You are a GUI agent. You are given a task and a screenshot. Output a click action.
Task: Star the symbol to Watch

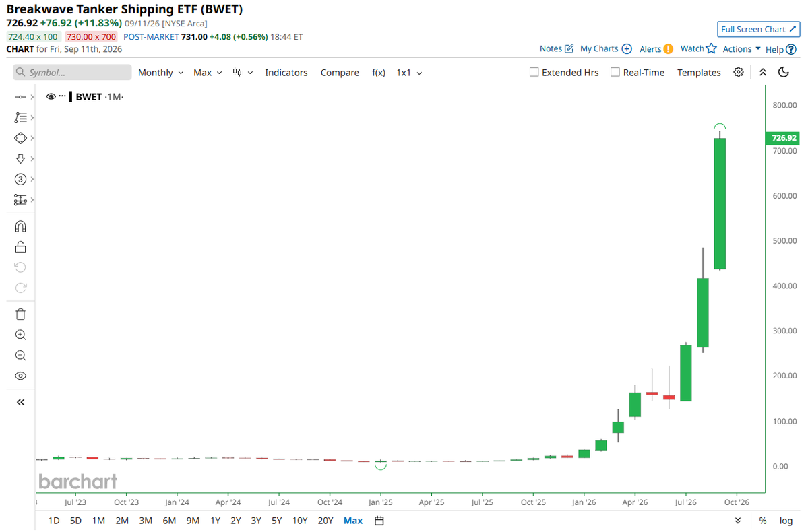(x=711, y=48)
